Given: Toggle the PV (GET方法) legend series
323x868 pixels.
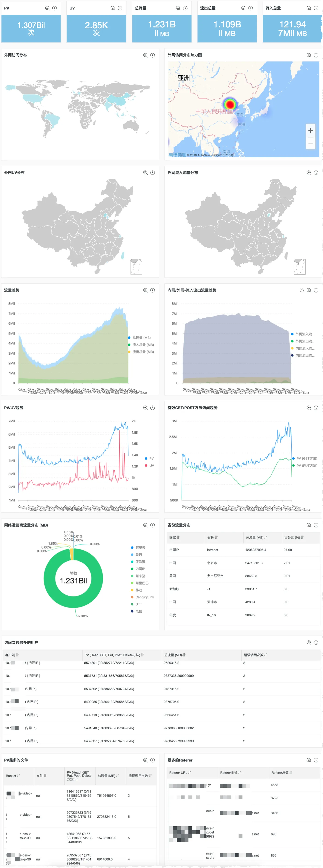Looking at the screenshot, I should [x=305, y=459].
